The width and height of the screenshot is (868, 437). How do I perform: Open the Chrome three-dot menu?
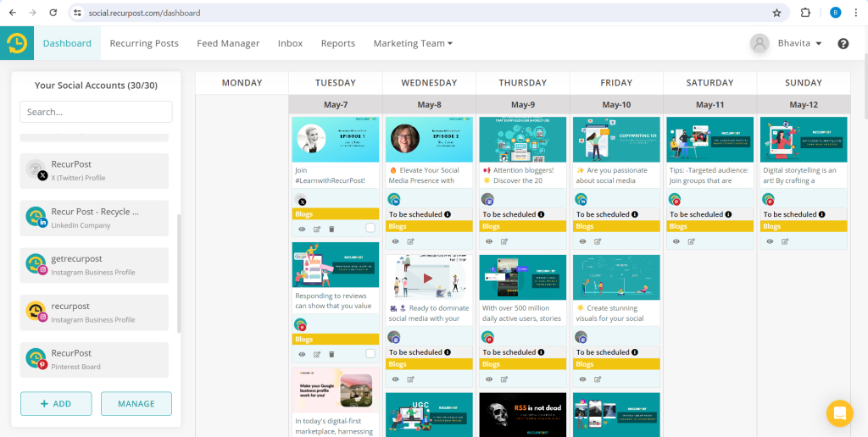[x=855, y=13]
